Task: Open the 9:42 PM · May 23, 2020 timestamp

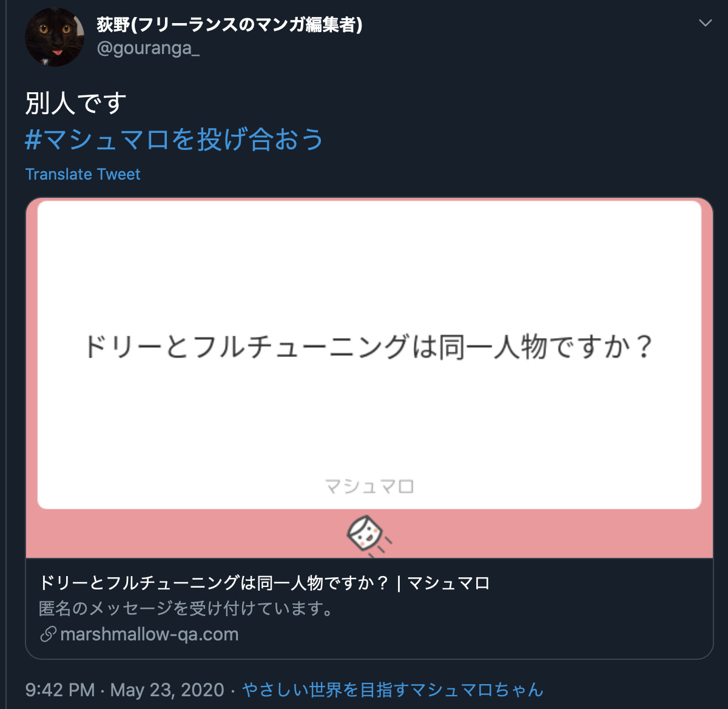Action: (x=125, y=690)
